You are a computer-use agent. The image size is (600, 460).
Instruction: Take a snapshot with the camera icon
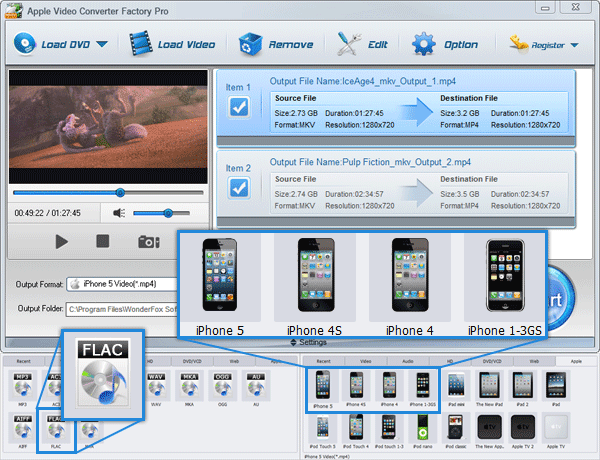tap(149, 241)
